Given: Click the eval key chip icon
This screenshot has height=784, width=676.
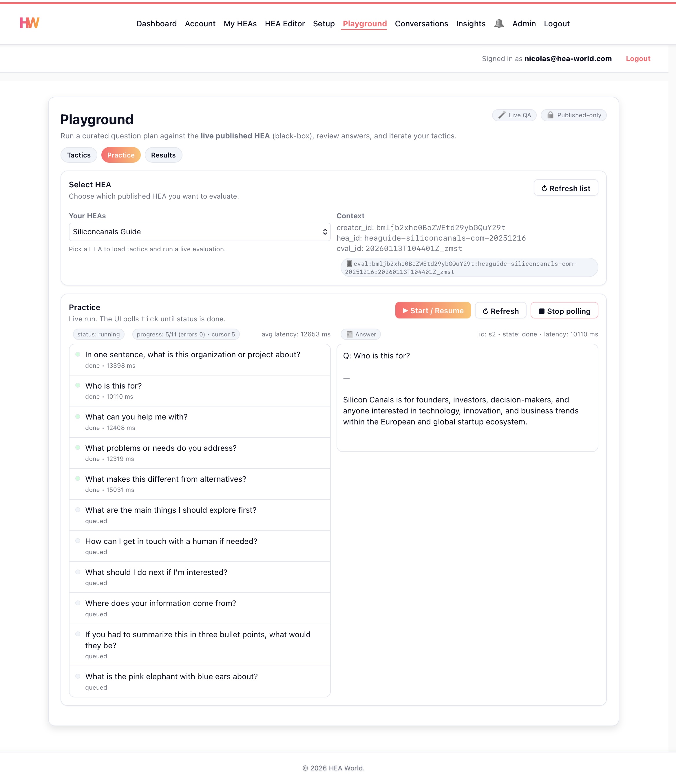Looking at the screenshot, I should [x=349, y=263].
